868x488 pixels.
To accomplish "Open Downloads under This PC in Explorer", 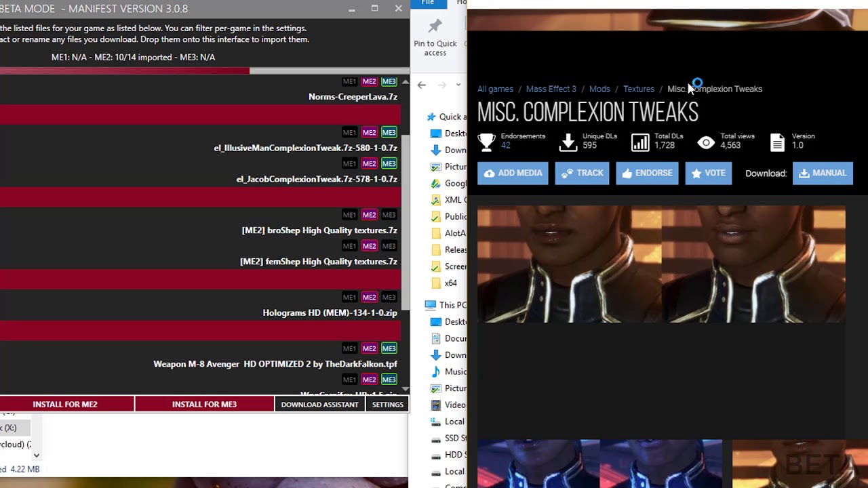I will 449,355.
